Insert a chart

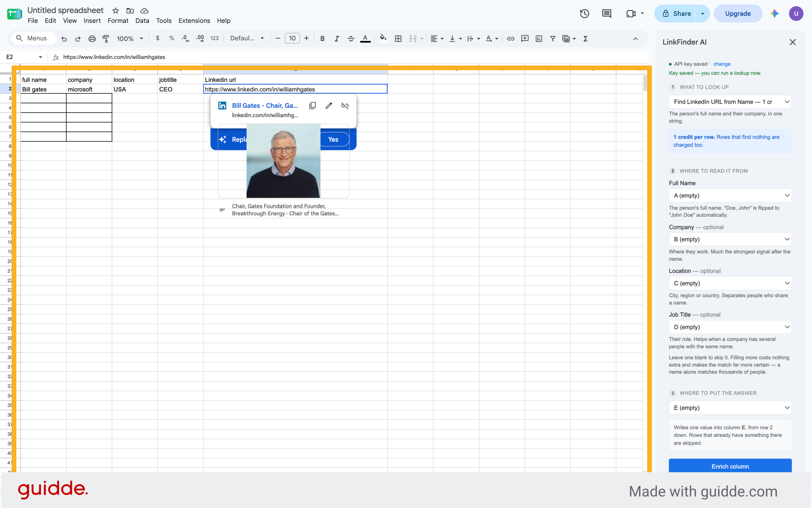click(539, 39)
